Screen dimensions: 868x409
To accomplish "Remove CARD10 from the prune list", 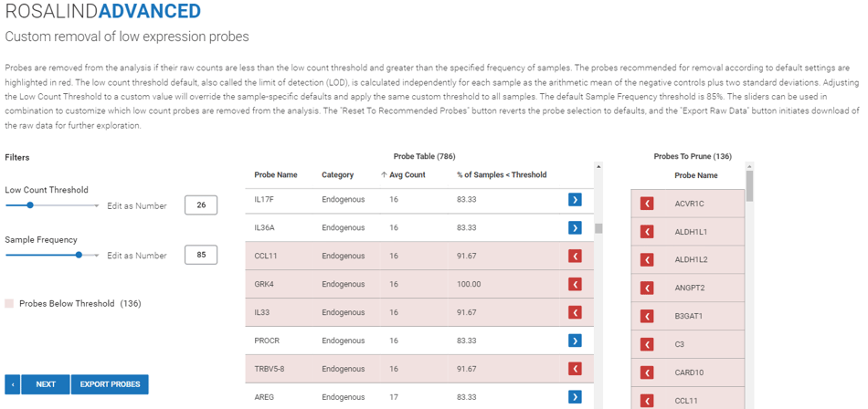I will click(647, 372).
